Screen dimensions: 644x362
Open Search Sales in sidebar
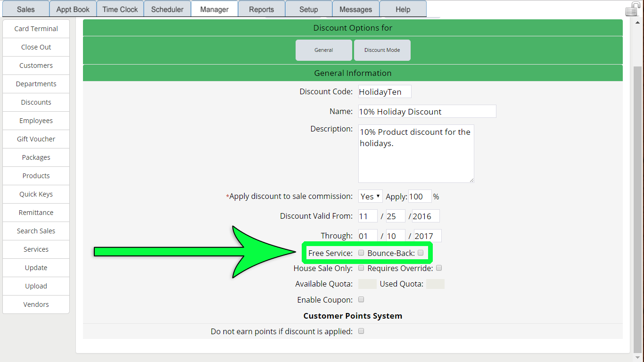[x=36, y=231]
